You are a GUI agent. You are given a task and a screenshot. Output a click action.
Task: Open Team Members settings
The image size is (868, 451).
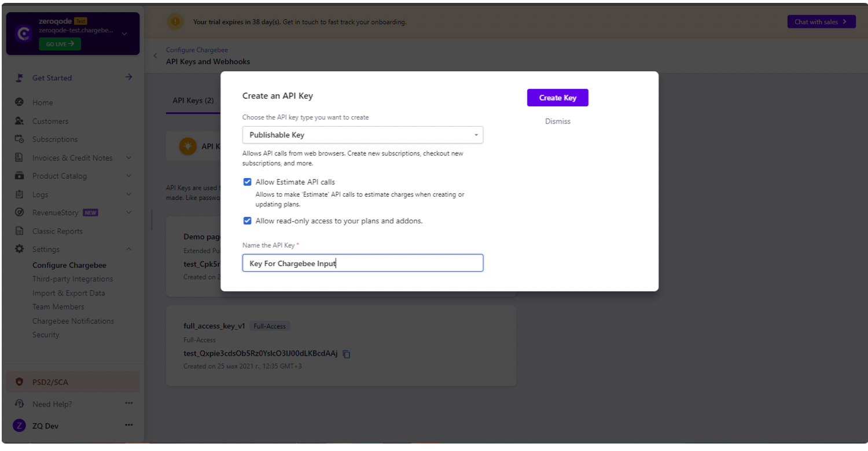click(x=58, y=307)
